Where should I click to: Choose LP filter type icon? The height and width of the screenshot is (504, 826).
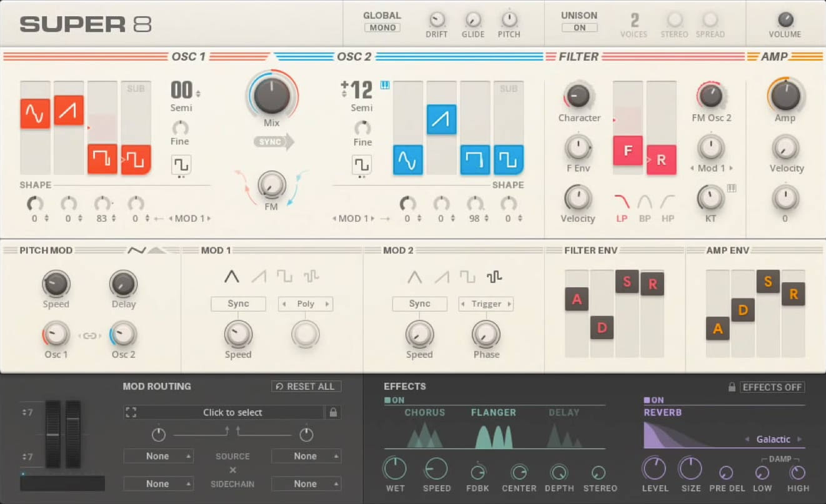(622, 202)
